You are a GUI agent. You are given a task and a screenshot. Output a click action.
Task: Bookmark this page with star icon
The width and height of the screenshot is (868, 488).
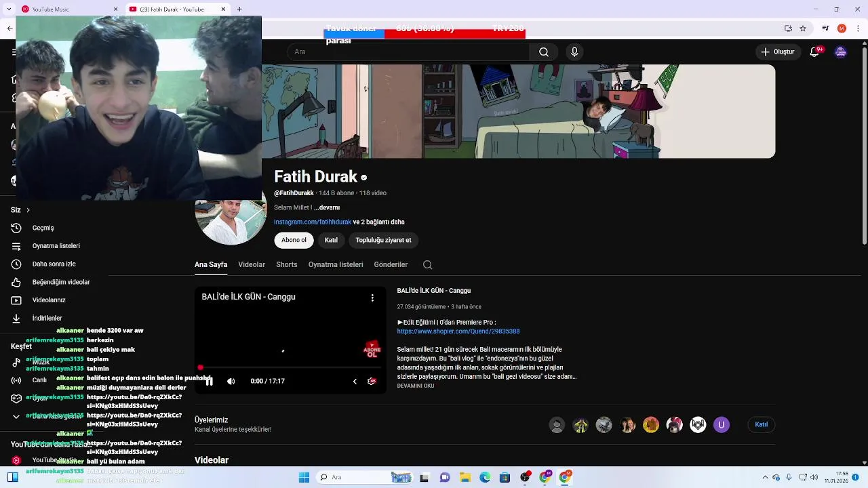pyautogui.click(x=803, y=28)
